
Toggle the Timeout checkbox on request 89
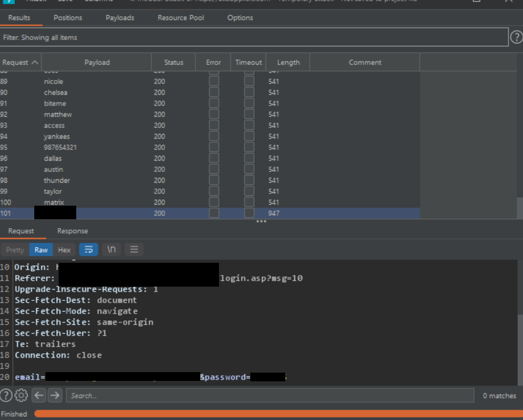[248, 81]
